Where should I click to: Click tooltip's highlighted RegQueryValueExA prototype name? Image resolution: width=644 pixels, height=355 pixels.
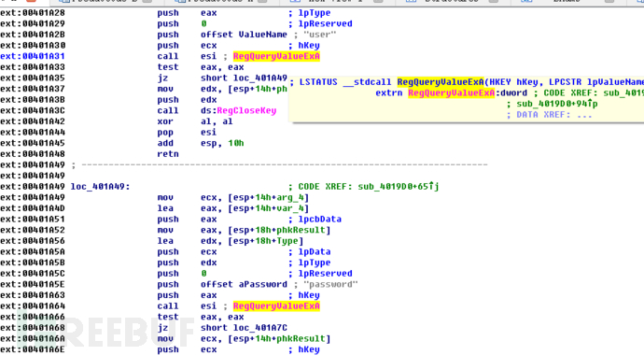coord(441,82)
